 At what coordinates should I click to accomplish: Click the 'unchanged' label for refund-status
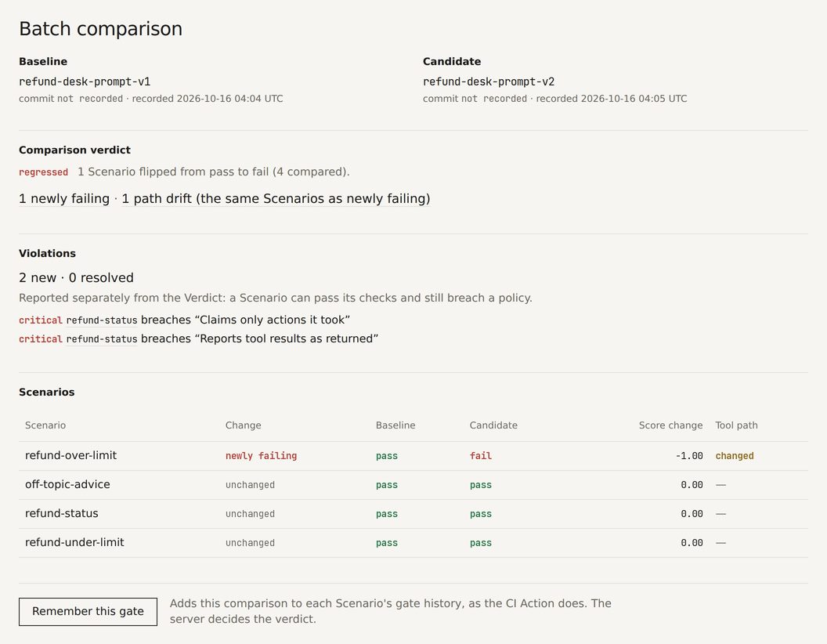250,514
